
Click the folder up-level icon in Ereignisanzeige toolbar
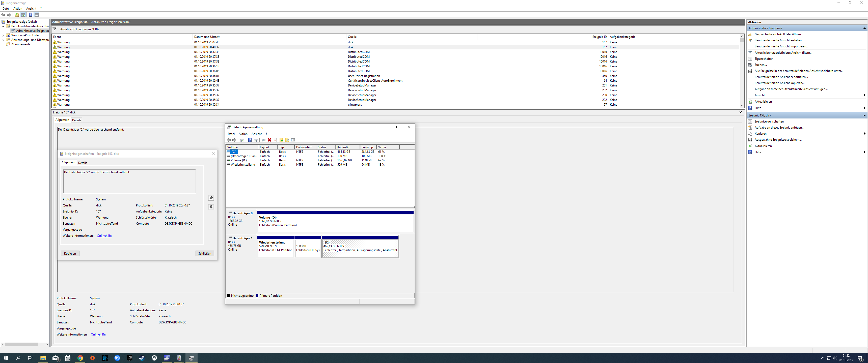17,15
